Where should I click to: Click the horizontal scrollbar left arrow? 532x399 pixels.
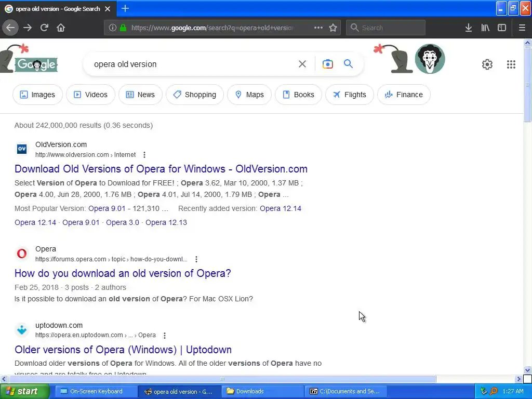tap(4, 379)
